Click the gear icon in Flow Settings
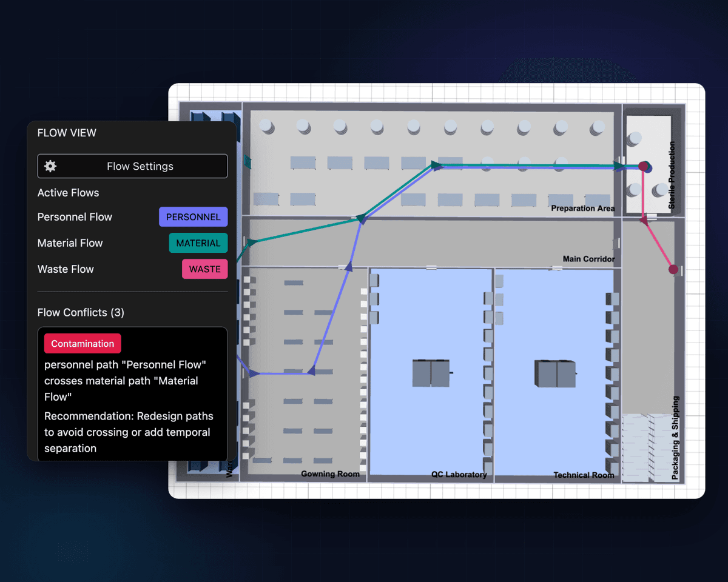The image size is (728, 582). 50,166
